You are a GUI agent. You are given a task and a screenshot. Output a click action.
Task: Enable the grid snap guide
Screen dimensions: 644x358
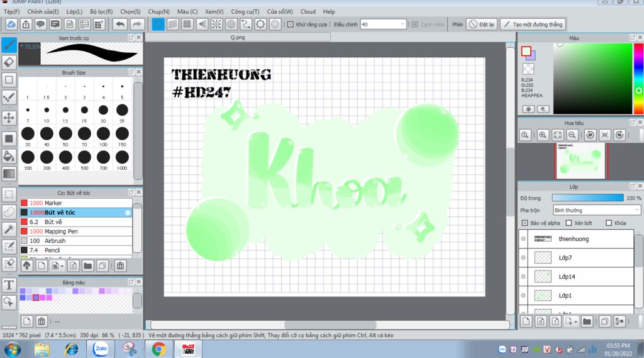[x=187, y=25]
